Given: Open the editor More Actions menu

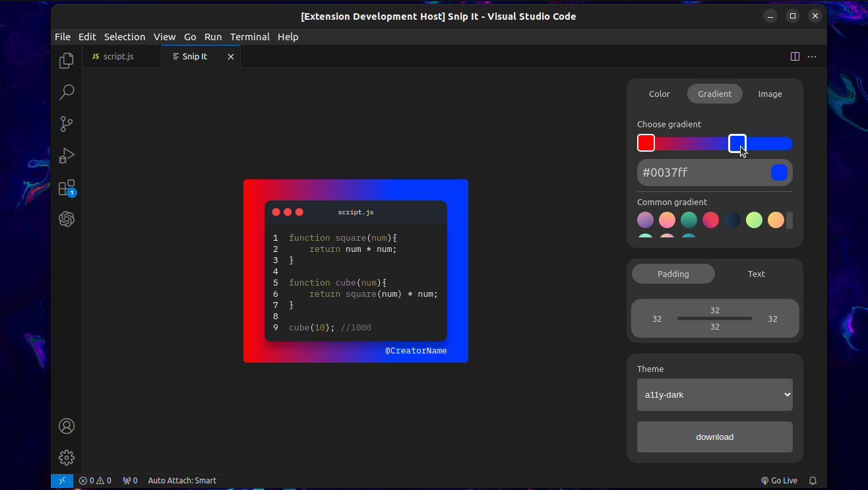Looking at the screenshot, I should click(812, 56).
